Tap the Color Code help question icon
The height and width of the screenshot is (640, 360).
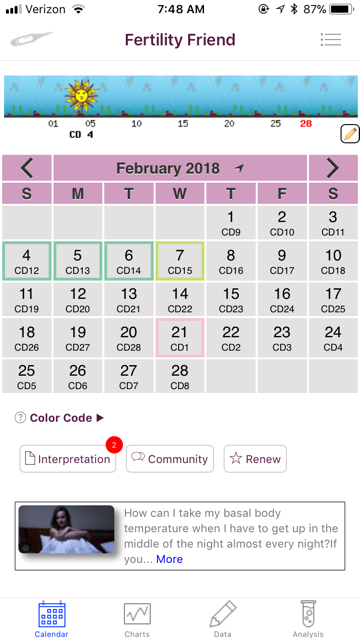point(20,418)
